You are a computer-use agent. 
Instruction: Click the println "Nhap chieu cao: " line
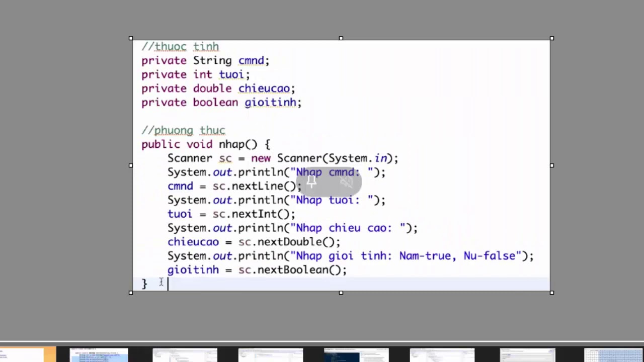pyautogui.click(x=293, y=228)
